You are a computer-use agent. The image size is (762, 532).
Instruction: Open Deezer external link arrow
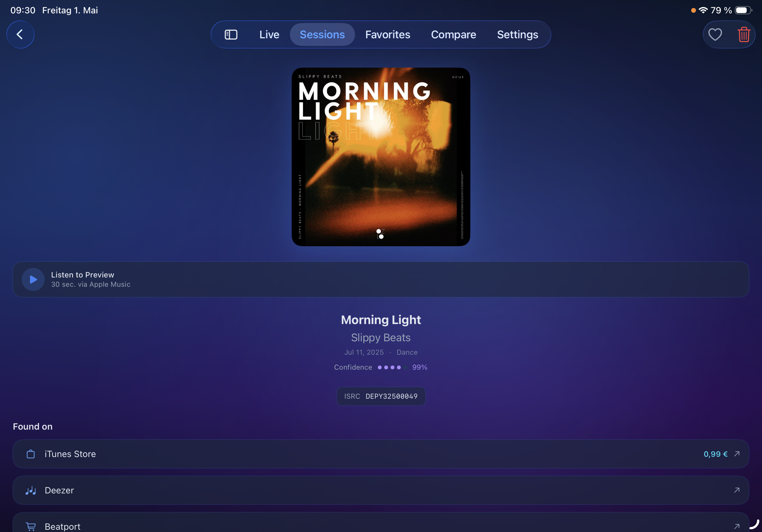click(x=737, y=490)
